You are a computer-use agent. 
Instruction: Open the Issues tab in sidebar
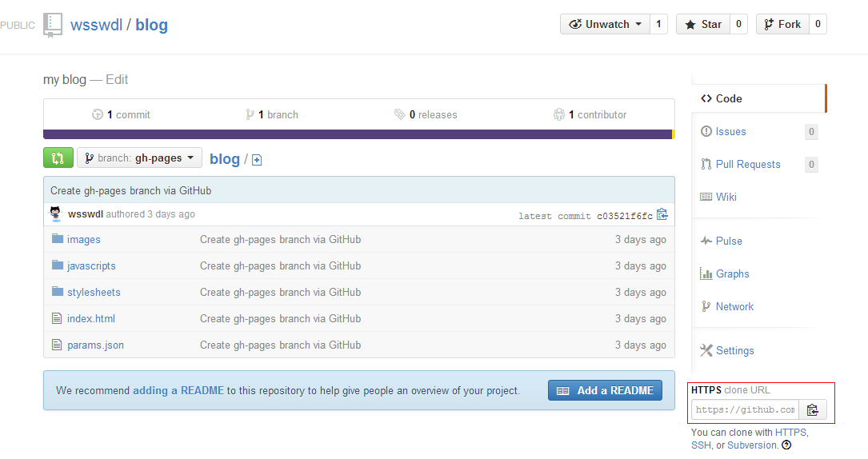(x=730, y=132)
